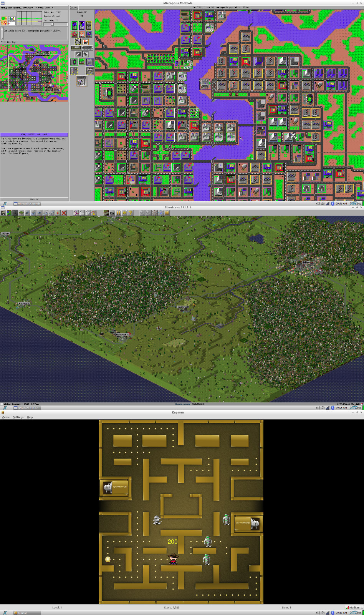The image size is (364, 615).
Task: Click the Simutrans remove red X tool
Action: coord(64,213)
